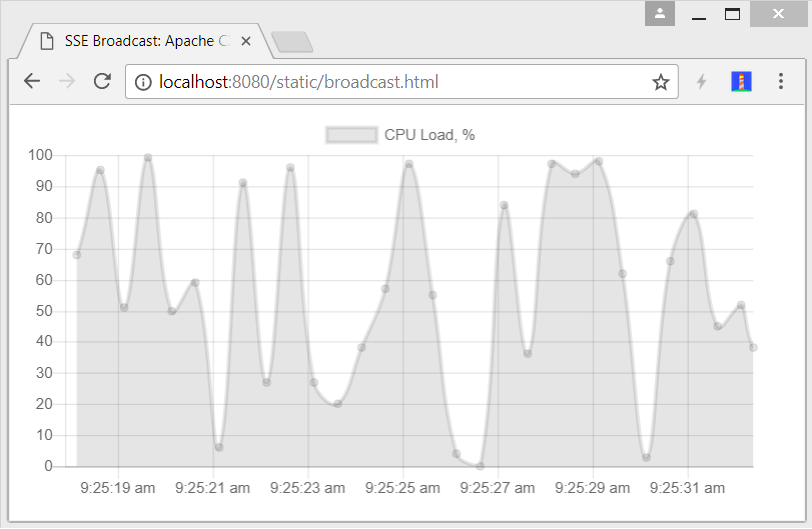Click the forward navigation arrow

[67, 81]
